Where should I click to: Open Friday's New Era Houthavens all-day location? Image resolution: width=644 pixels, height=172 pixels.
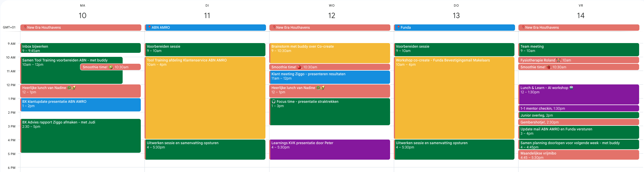point(579,28)
